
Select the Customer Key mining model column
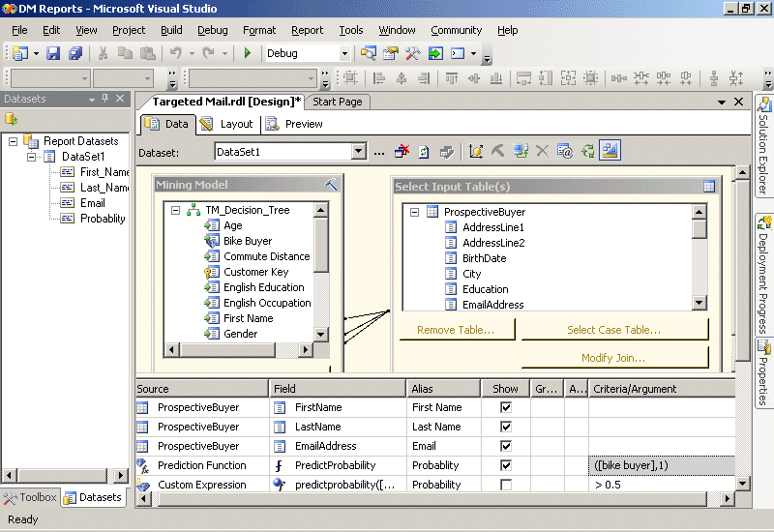point(255,272)
